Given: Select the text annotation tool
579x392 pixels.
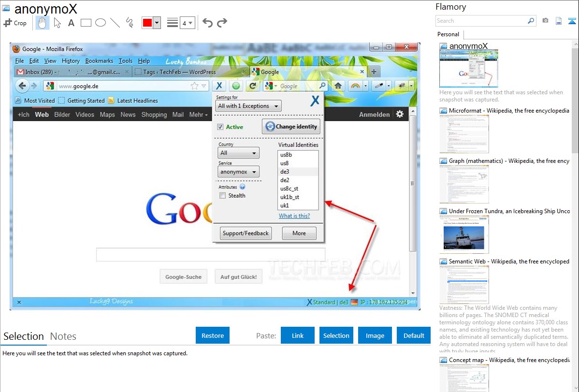Looking at the screenshot, I should (x=71, y=23).
